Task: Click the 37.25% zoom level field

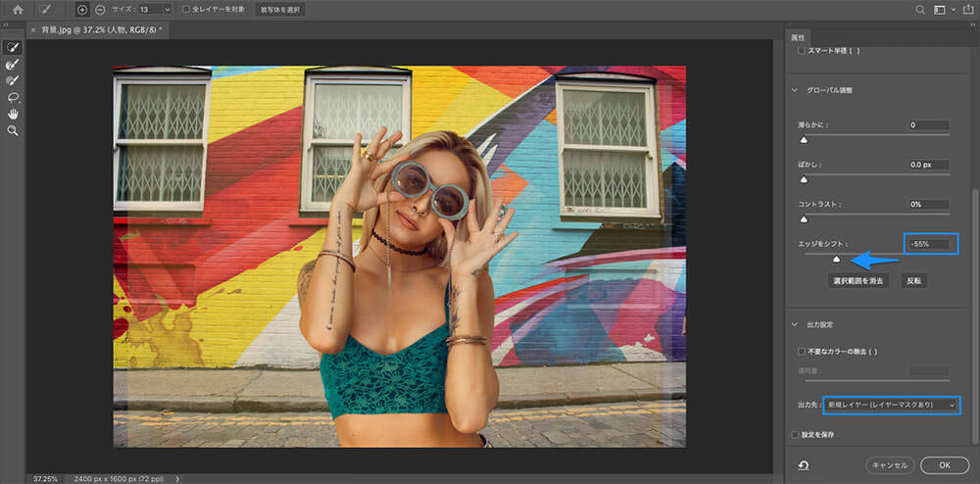Action: 44,479
